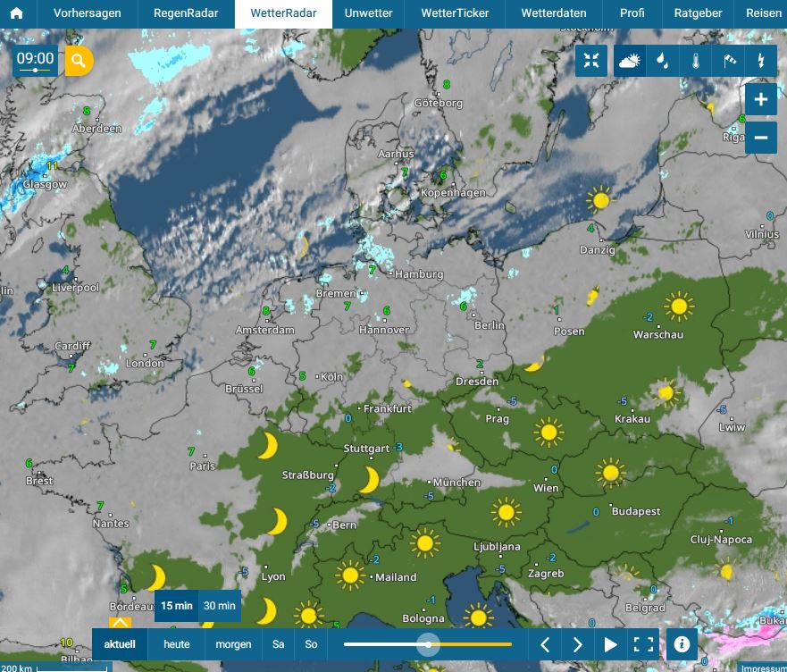Image resolution: width=787 pixels, height=672 pixels.
Task: Select the morgen time range
Action: [233, 644]
